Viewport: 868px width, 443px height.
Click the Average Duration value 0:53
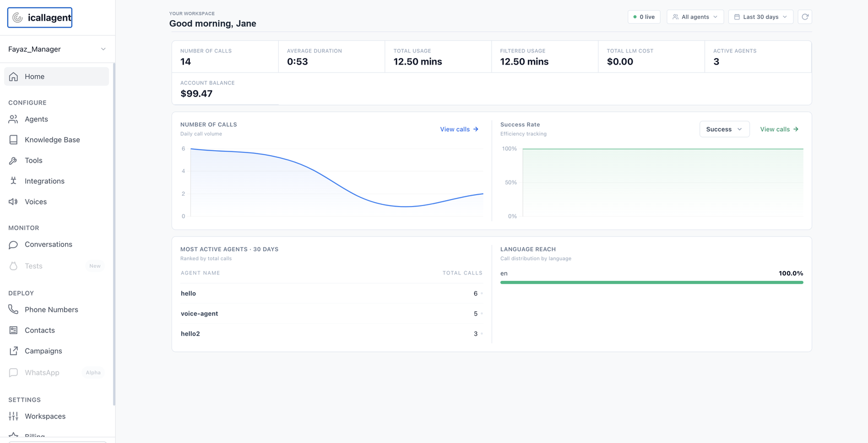(297, 62)
